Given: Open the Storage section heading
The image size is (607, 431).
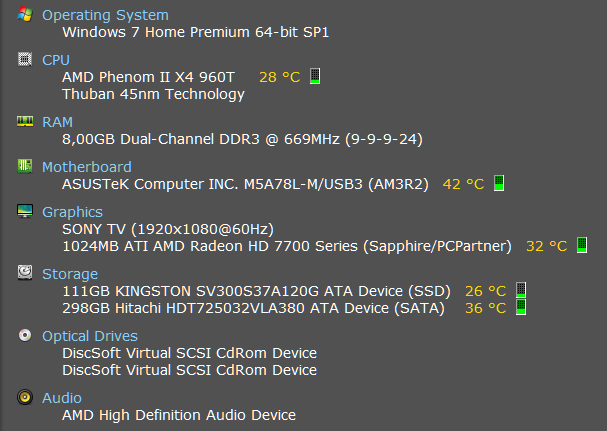Looking at the screenshot, I should tap(70, 274).
